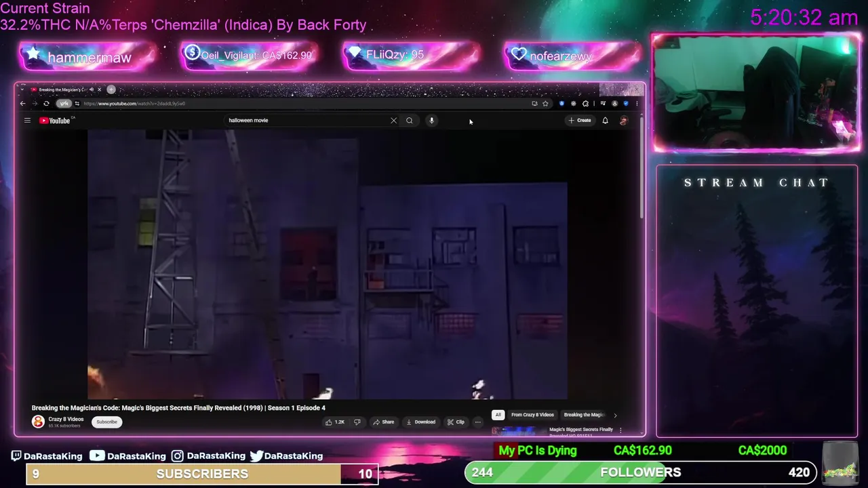
Task: Dislike the video with thumbs down
Action: pyautogui.click(x=357, y=422)
